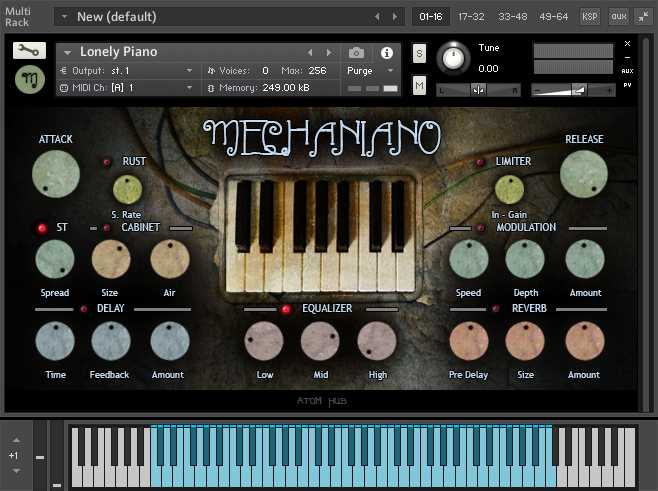Image resolution: width=658 pixels, height=491 pixels.
Task: Click the Rust S. Rate knob
Action: click(x=128, y=189)
